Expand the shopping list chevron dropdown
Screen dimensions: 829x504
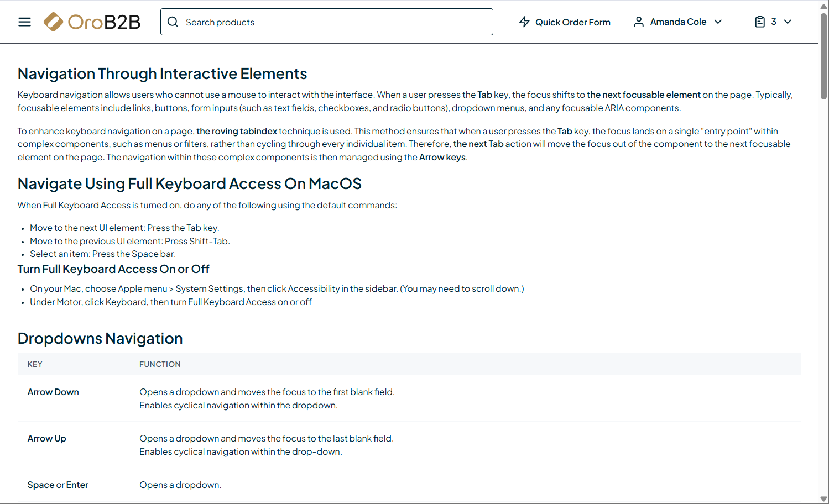coord(788,22)
